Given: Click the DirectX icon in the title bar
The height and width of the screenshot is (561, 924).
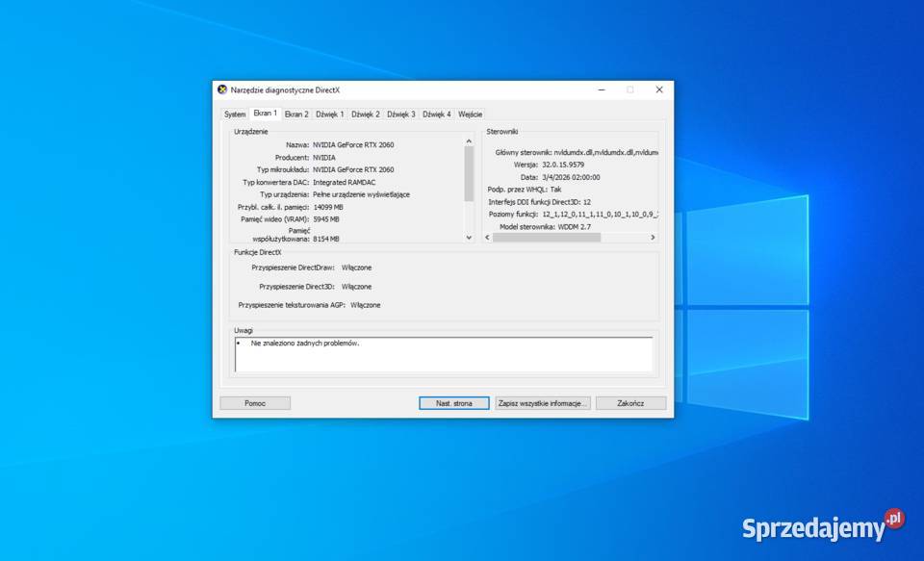Looking at the screenshot, I should (222, 89).
